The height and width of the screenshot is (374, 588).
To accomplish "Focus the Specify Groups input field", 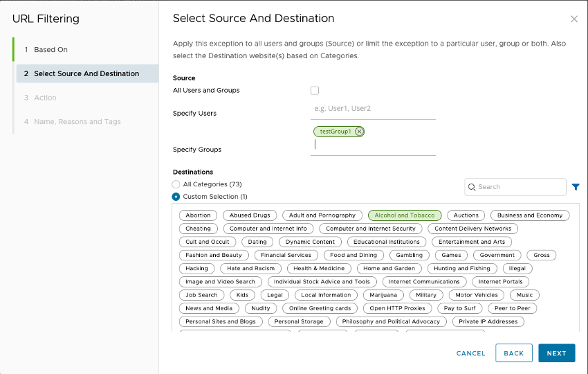I will (373, 145).
